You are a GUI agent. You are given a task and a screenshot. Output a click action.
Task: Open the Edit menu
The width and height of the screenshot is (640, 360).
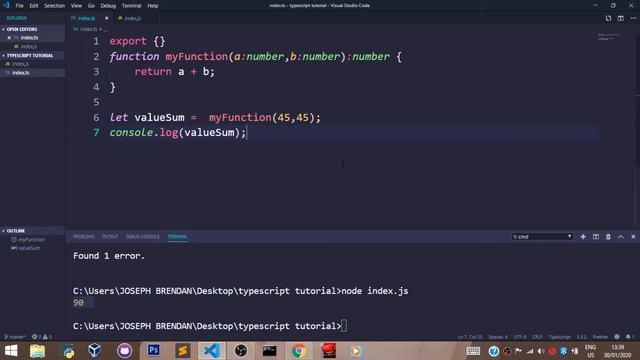(34, 6)
